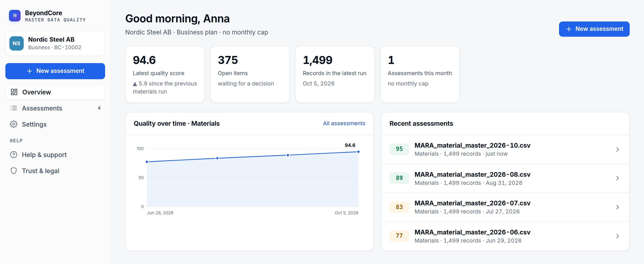Click "Quality over time · Materials" heading

[176, 124]
